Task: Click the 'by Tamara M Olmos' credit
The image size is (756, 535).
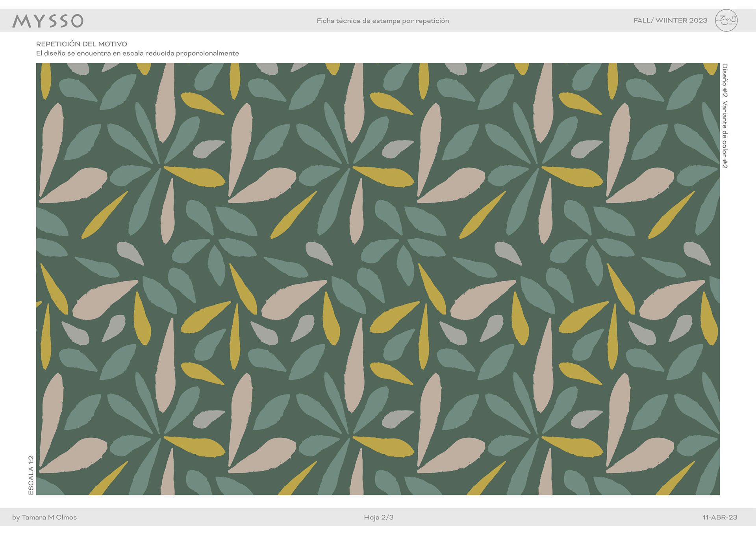Action: pyautogui.click(x=44, y=517)
